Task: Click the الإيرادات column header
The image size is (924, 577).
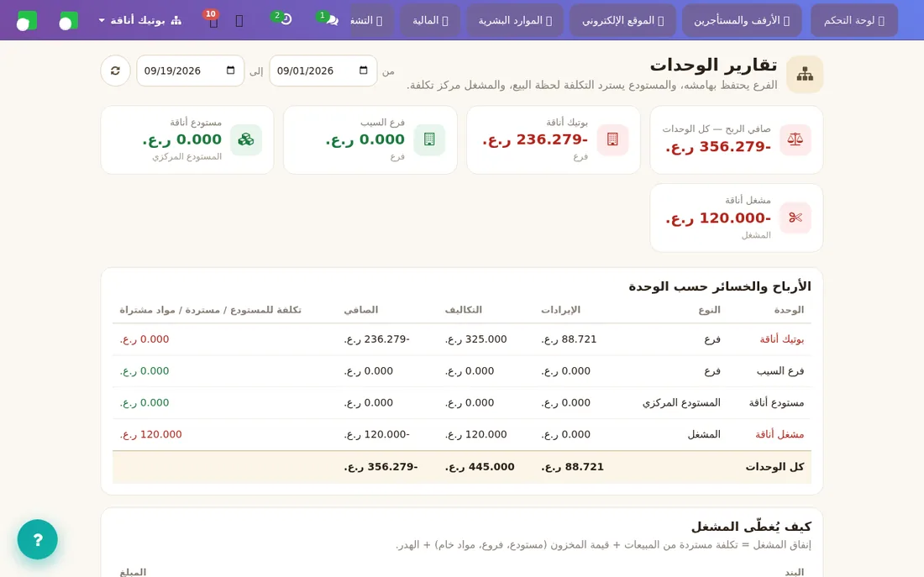Action: 560,310
